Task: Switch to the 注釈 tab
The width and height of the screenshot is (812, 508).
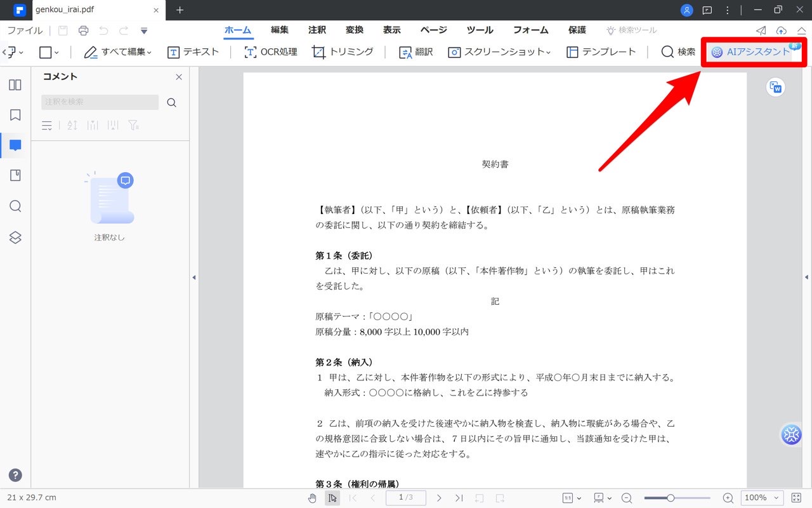Action: pyautogui.click(x=317, y=30)
